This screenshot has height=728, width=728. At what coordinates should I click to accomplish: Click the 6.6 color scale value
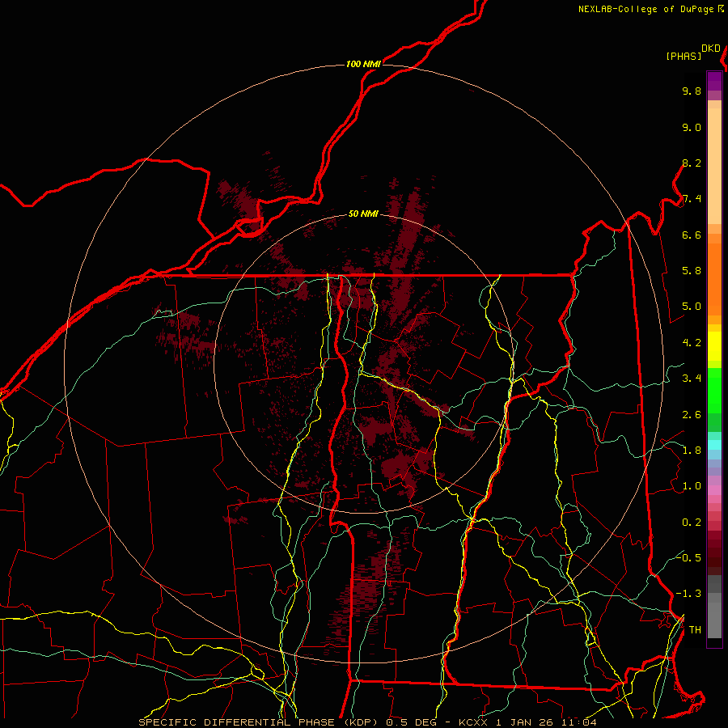[692, 235]
